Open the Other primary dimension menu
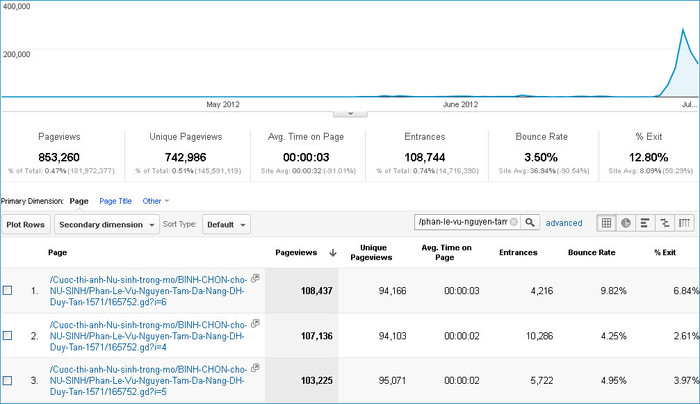The width and height of the screenshot is (700, 404). coord(155,201)
